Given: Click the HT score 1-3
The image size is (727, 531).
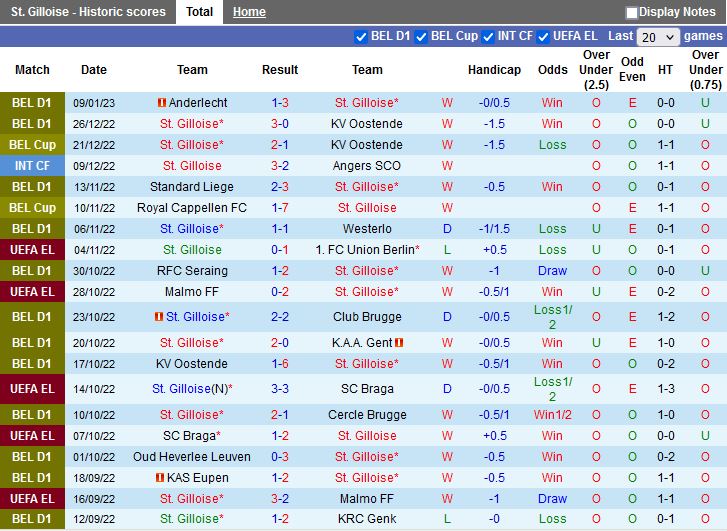Looking at the screenshot, I should click(x=665, y=389).
